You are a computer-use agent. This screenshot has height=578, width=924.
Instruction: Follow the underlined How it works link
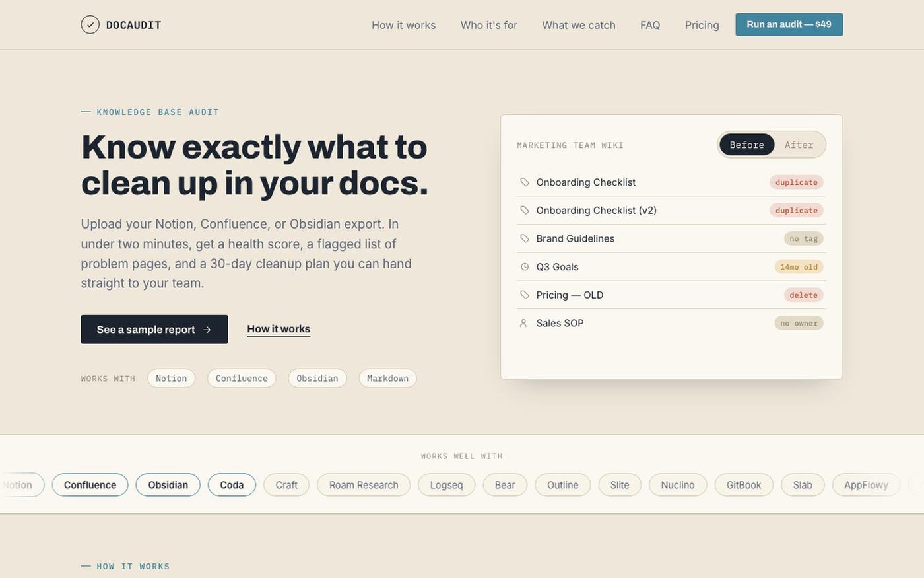coord(279,329)
